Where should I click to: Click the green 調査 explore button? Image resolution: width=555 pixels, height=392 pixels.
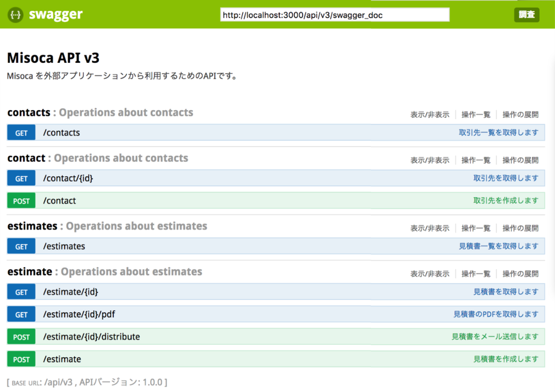(527, 15)
